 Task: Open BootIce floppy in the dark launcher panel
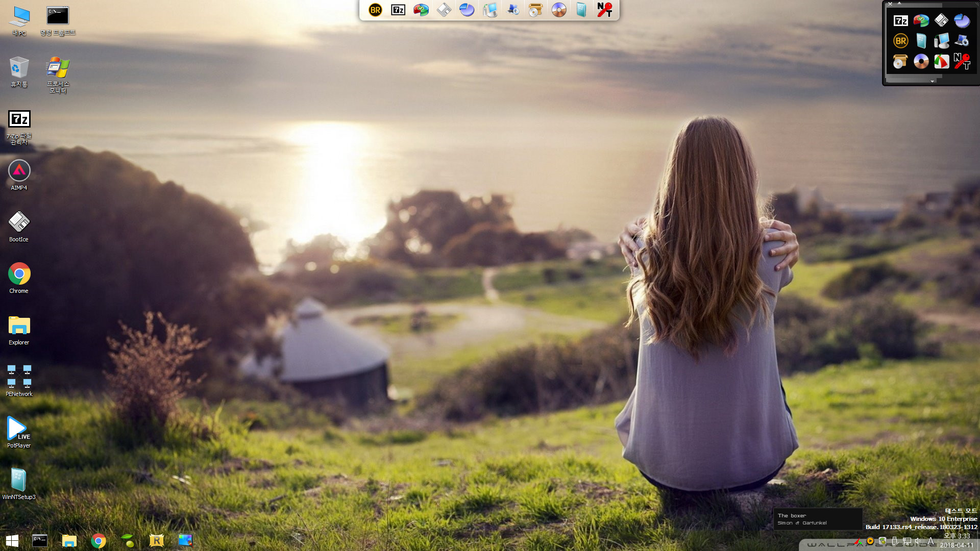941,20
